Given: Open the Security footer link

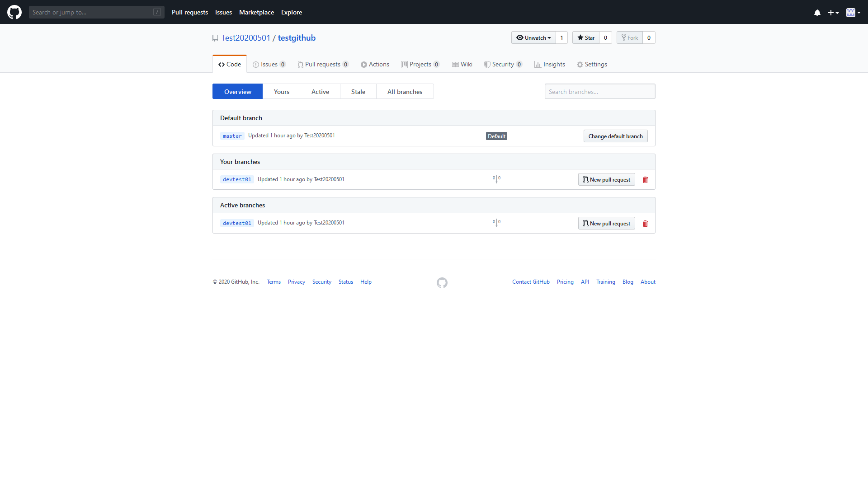Looking at the screenshot, I should tap(322, 282).
